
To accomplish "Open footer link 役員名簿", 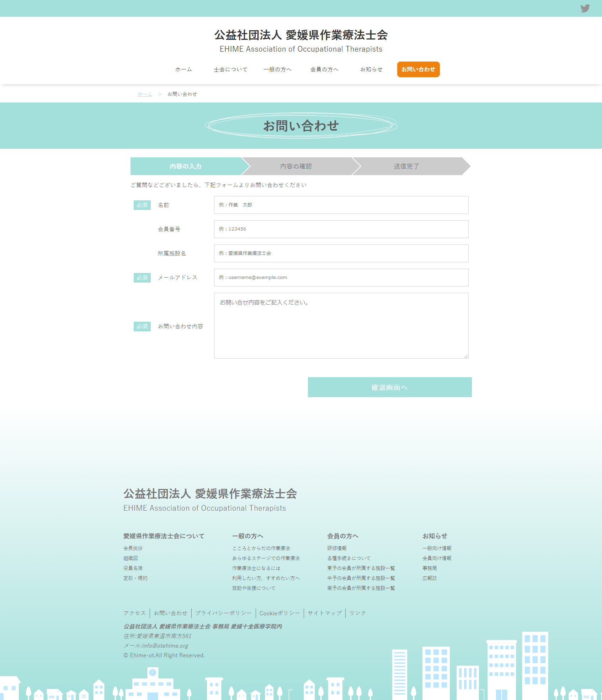I will click(133, 568).
